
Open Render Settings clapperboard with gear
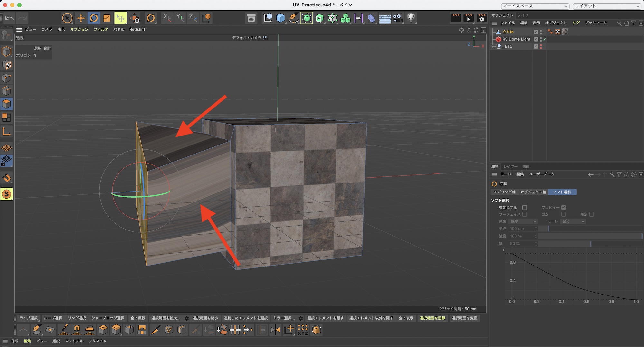coord(481,18)
